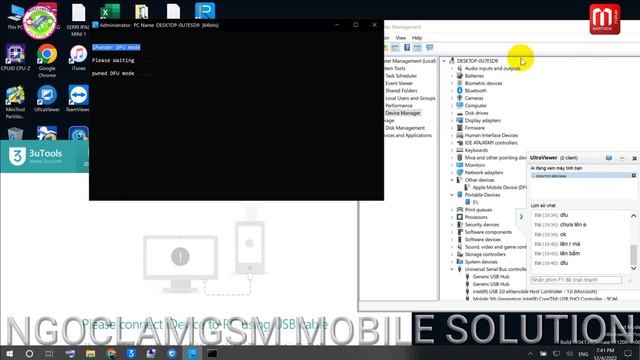Click the Cameras category icon
The width and height of the screenshot is (640, 360).
click(x=460, y=98)
